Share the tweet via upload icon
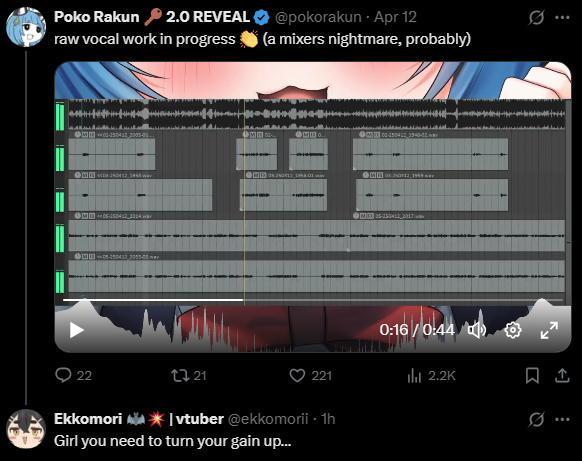Screen dimensions: 582x461 click(x=562, y=375)
